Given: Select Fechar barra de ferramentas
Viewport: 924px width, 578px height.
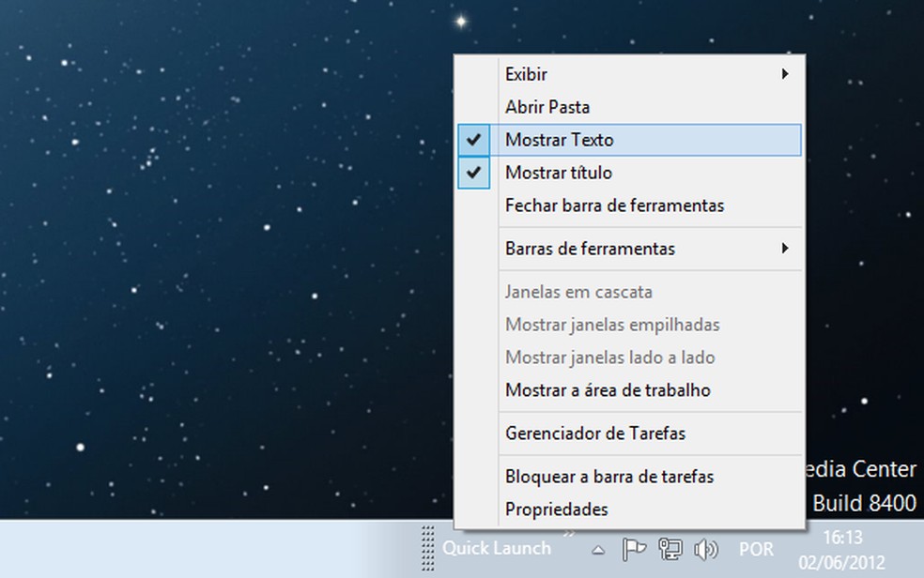Looking at the screenshot, I should click(629, 205).
